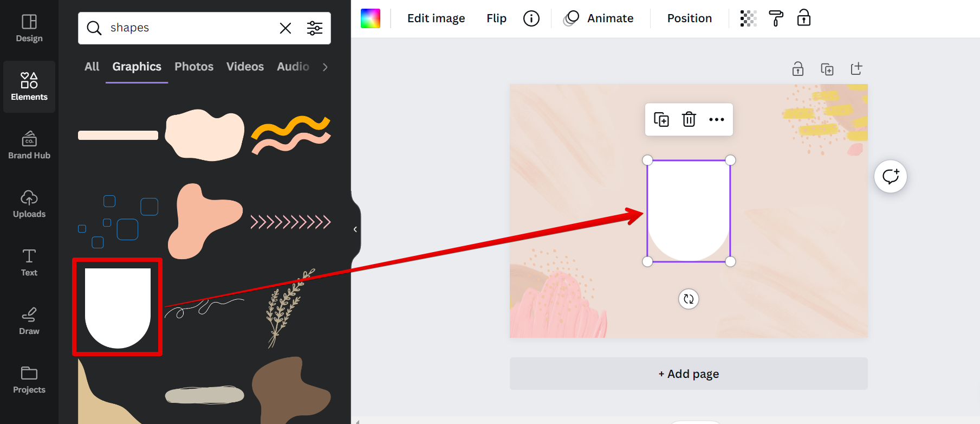Click the add comment bubble button
The image size is (980, 424).
coord(891,177)
